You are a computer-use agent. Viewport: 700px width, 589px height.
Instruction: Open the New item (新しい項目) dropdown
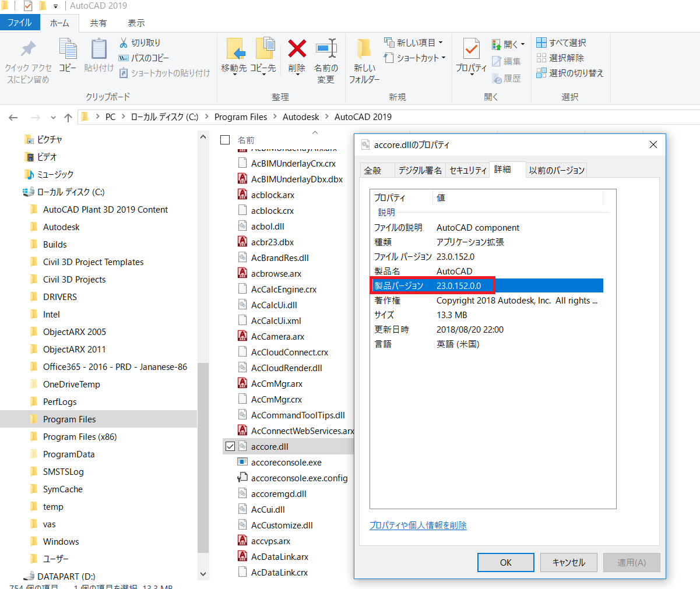point(413,43)
